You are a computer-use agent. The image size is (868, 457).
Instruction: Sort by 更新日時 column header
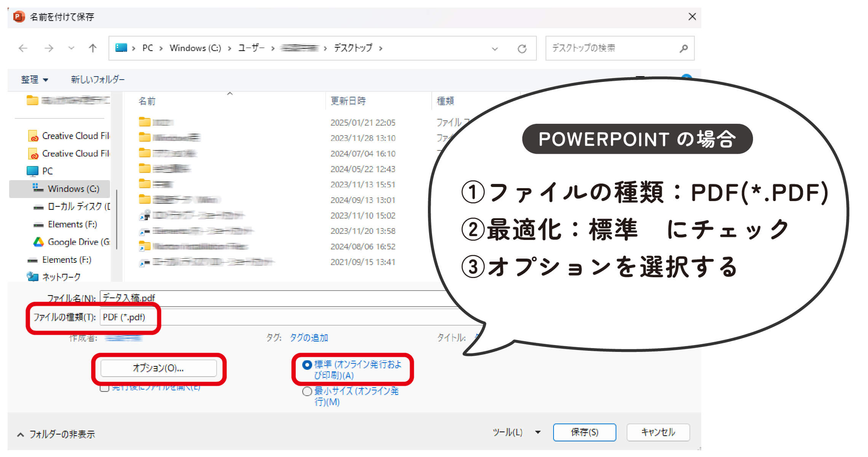(x=348, y=101)
